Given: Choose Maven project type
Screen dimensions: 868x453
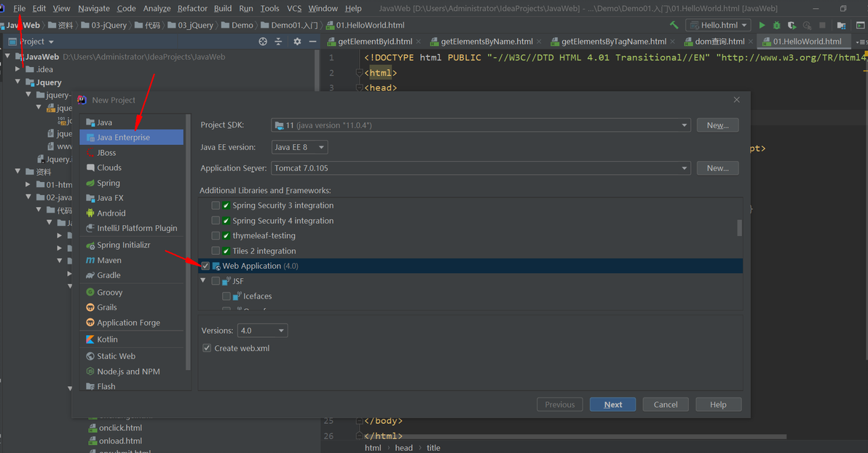Looking at the screenshot, I should point(109,260).
